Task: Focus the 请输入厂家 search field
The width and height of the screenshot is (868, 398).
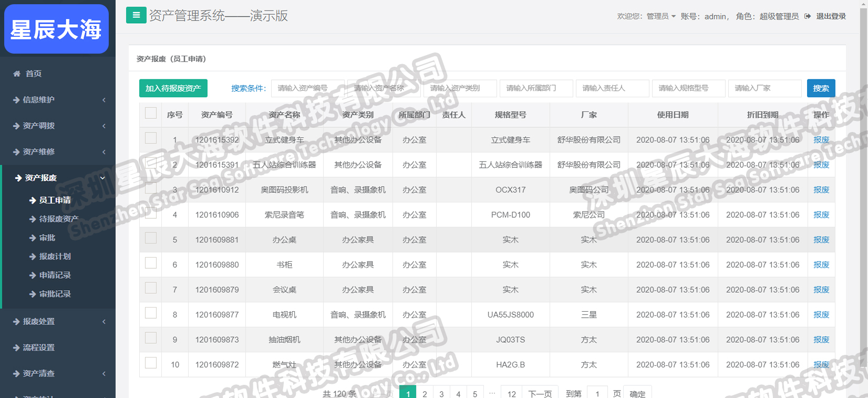Action: tap(765, 88)
